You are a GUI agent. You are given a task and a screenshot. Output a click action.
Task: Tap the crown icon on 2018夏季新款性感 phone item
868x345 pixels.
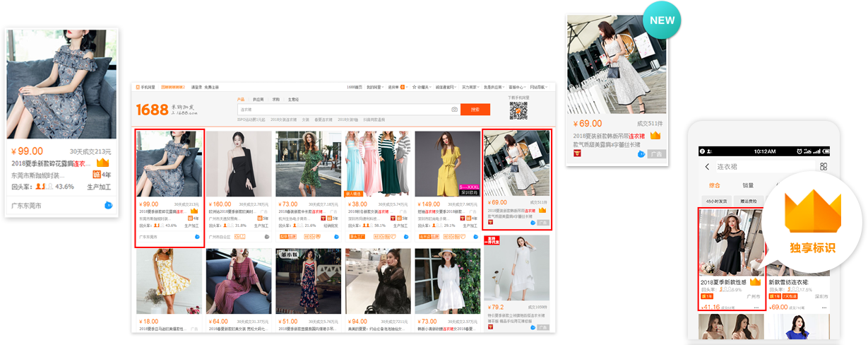756,282
